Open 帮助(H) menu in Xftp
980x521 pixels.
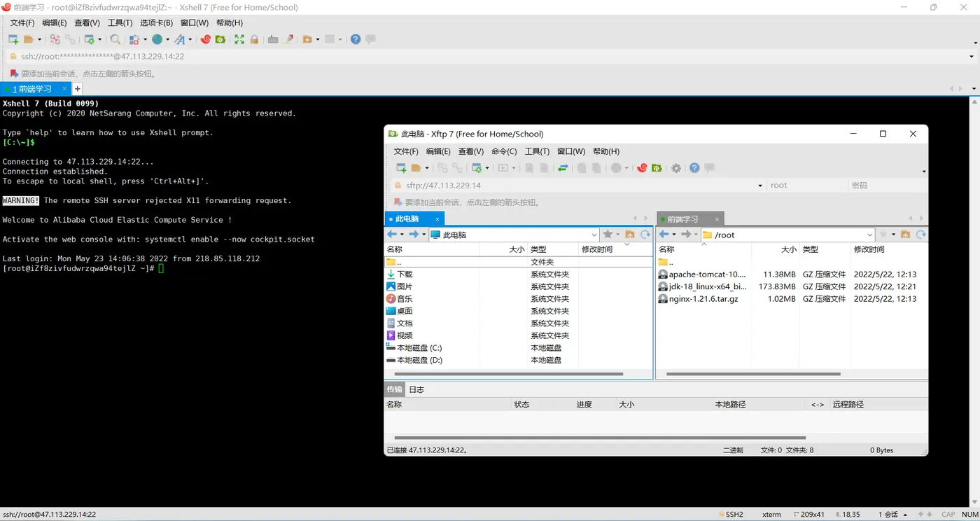click(606, 151)
